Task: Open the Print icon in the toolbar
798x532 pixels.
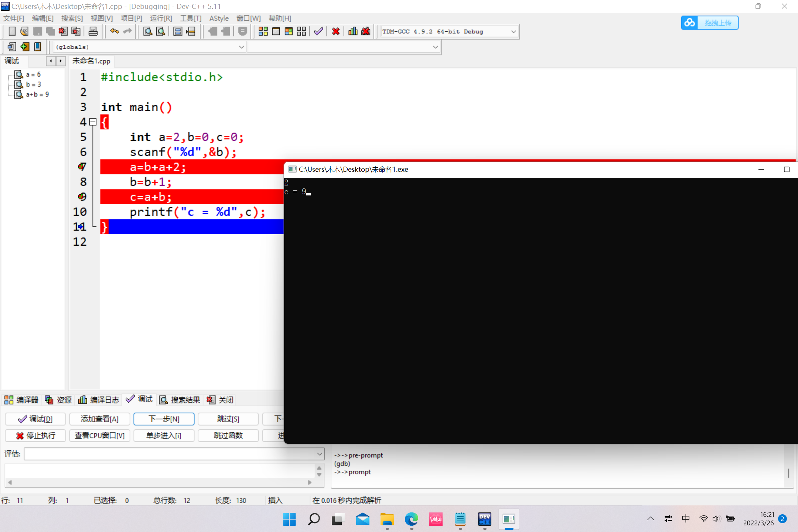Action: [x=93, y=31]
